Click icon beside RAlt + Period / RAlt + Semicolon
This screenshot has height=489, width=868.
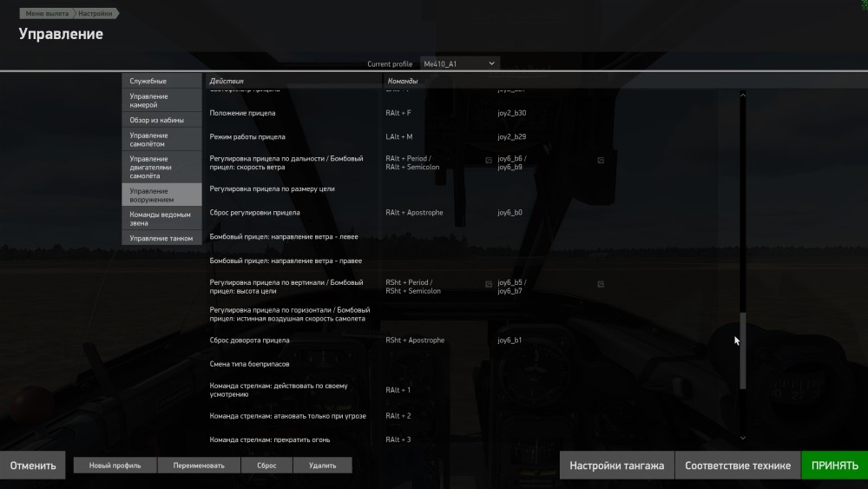pos(489,160)
